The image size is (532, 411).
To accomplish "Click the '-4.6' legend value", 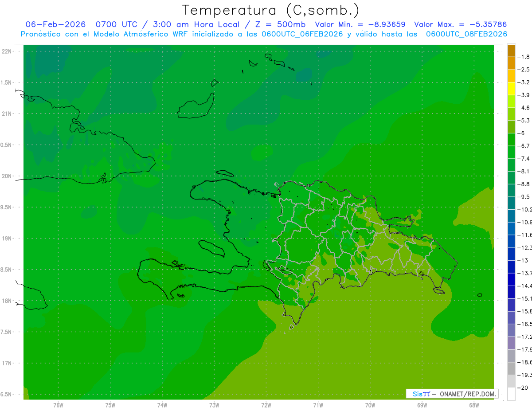I will tap(524, 108).
